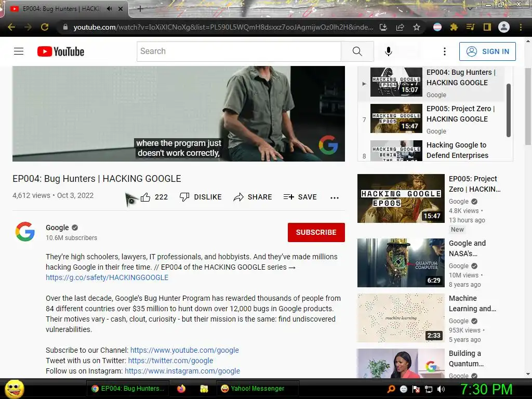Click the orange search tray icon

point(391,389)
